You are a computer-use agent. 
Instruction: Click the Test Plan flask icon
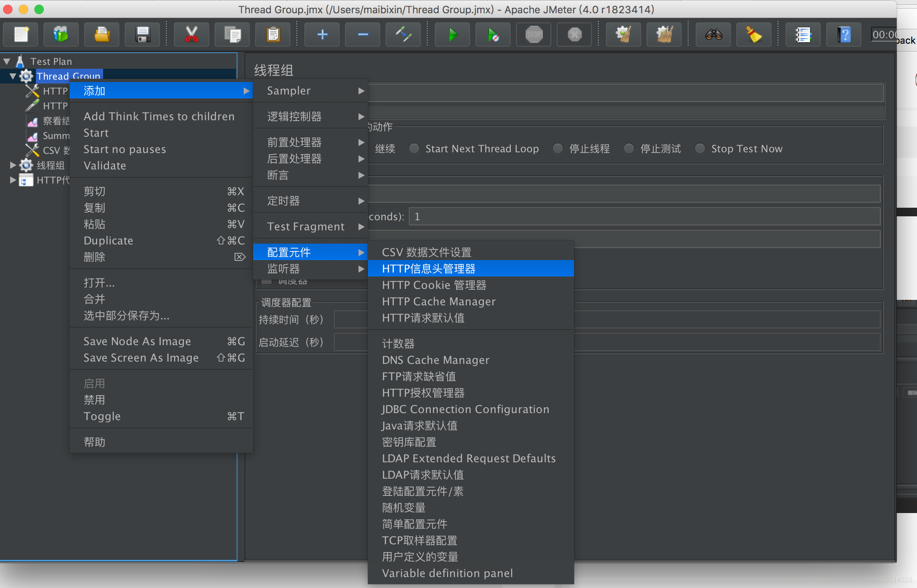20,61
